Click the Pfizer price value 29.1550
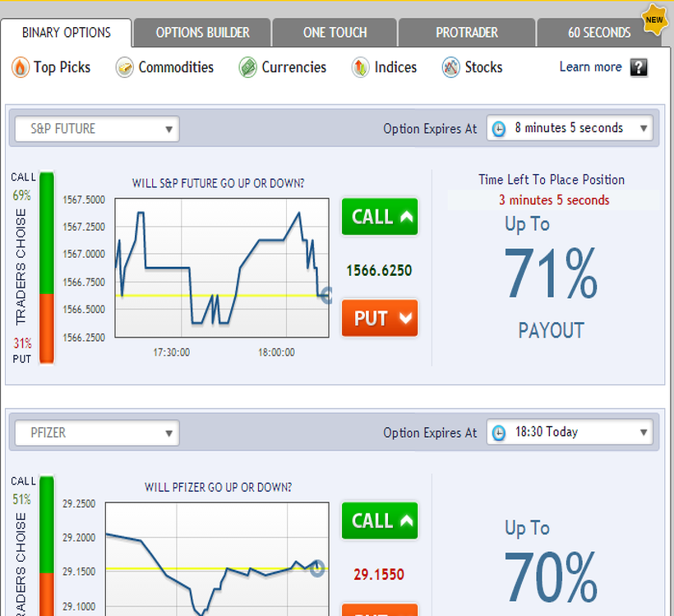 click(x=379, y=575)
